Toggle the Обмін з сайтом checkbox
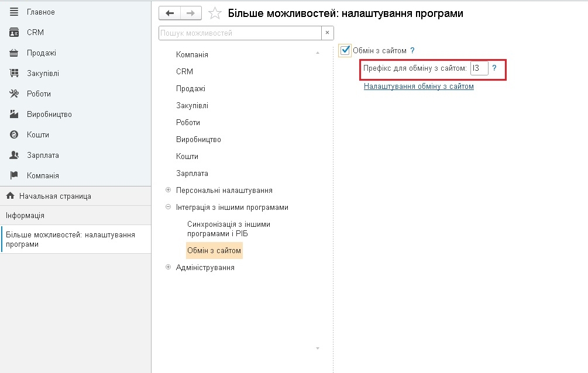The height and width of the screenshot is (373, 588). [x=345, y=50]
